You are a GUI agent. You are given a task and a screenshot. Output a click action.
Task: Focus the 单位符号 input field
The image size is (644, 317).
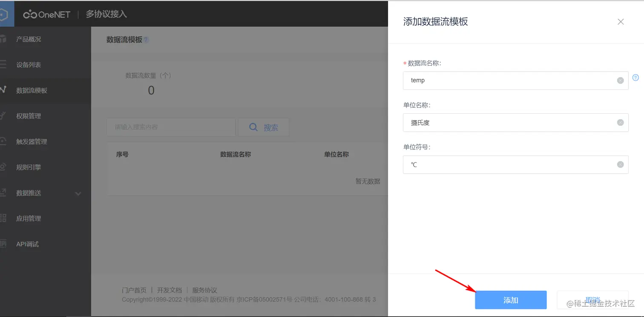(x=515, y=164)
